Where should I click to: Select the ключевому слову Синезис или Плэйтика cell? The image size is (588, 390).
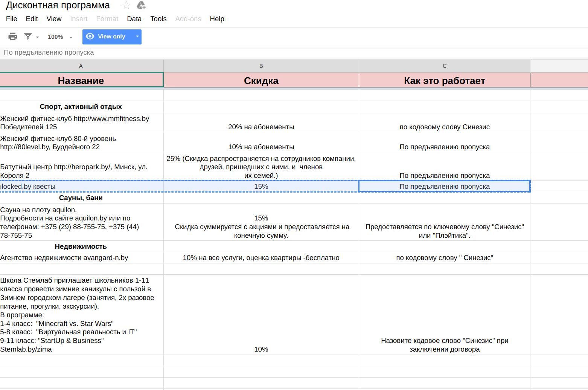445,222
